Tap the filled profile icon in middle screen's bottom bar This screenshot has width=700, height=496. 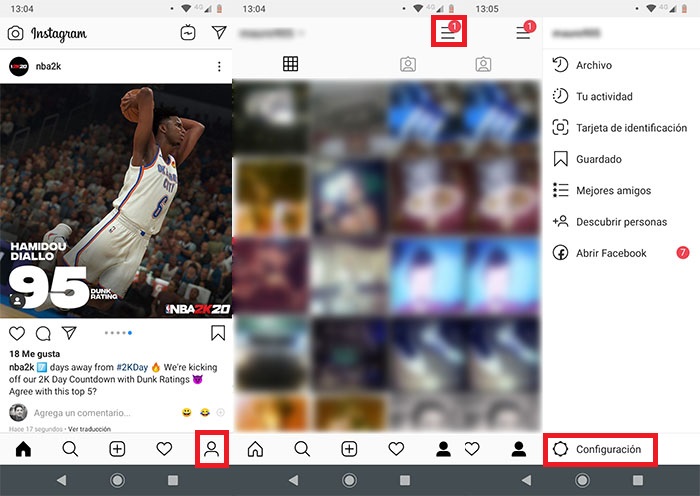tap(443, 449)
